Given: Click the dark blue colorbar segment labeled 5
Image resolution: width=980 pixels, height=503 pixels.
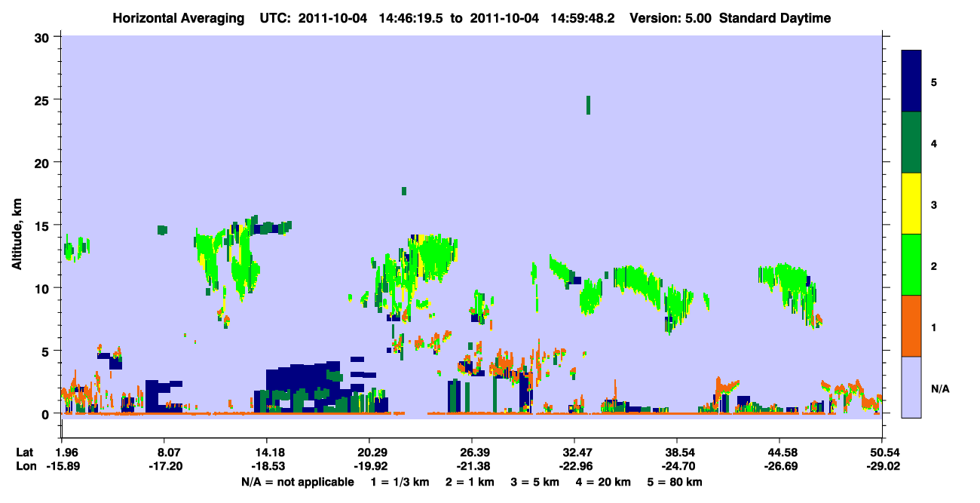Looking at the screenshot, I should click(911, 81).
